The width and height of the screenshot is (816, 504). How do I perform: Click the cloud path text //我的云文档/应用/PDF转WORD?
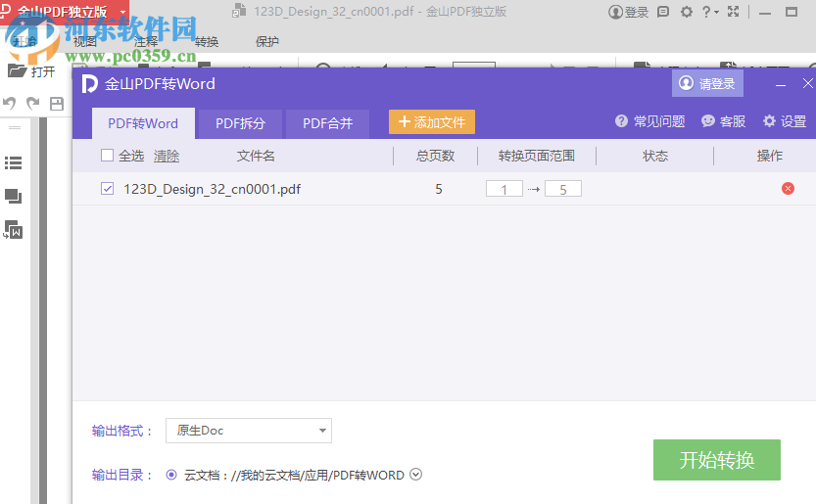pyautogui.click(x=317, y=475)
